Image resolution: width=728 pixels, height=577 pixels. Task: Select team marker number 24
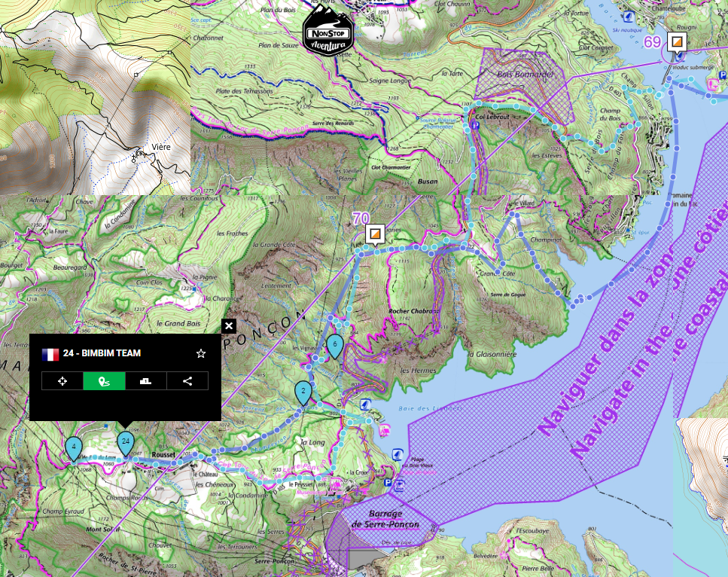[126, 441]
